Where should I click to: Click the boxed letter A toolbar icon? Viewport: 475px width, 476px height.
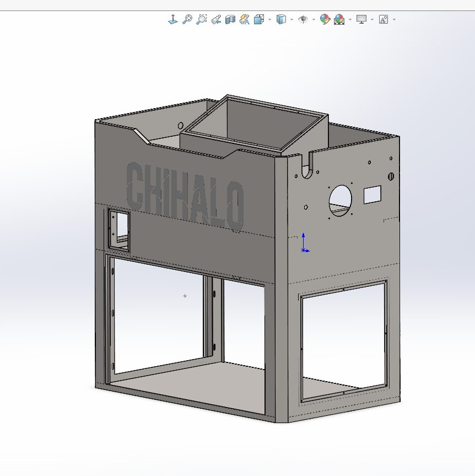click(384, 19)
